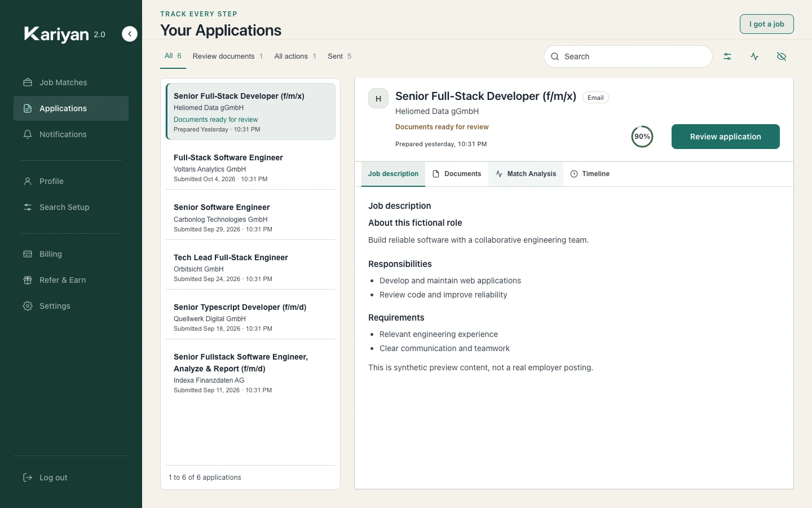
Task: Switch to All actions tab
Action: pyautogui.click(x=295, y=56)
